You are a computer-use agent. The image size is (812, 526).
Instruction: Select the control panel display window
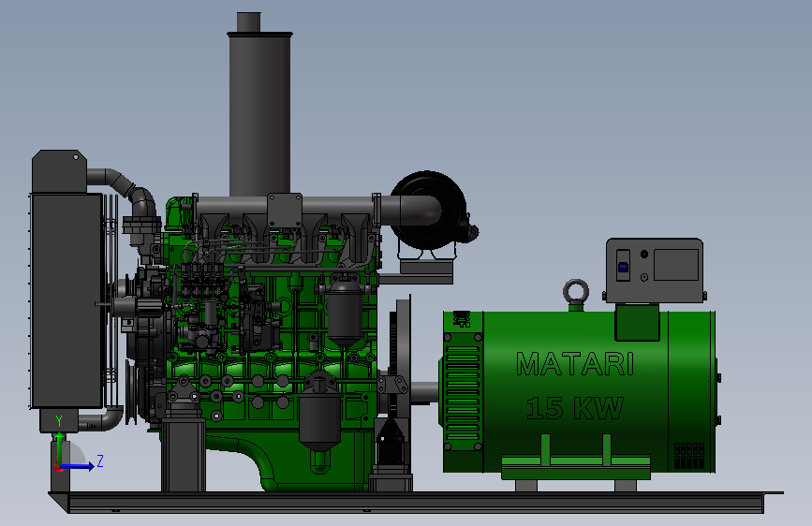(x=676, y=265)
